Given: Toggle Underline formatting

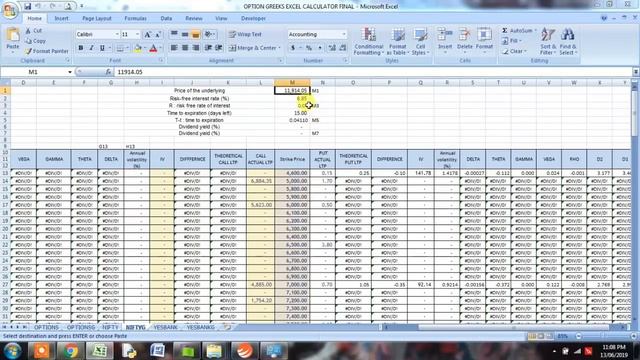Looking at the screenshot, I should [x=102, y=48].
